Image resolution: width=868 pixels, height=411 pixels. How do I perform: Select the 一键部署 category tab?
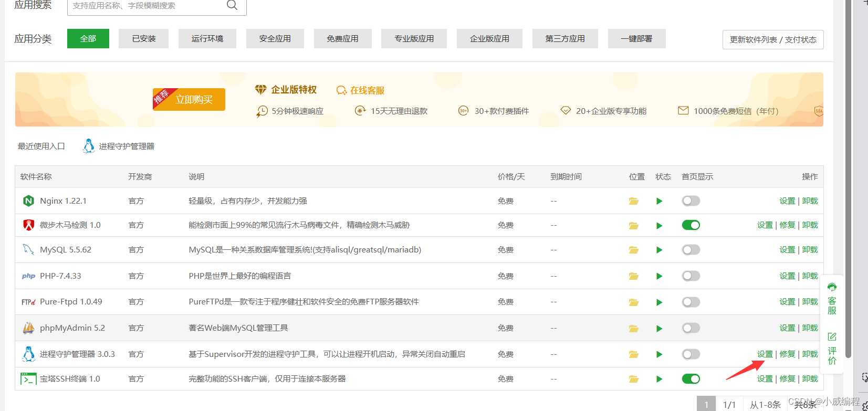637,38
